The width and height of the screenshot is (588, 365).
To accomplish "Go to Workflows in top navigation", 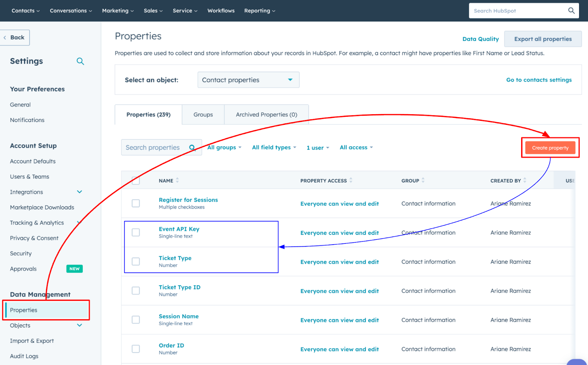I will (x=221, y=11).
